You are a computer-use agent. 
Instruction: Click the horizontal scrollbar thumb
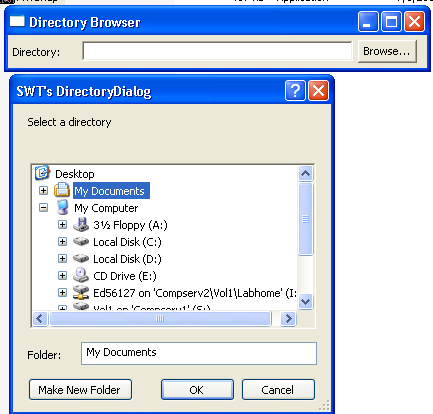pos(160,319)
